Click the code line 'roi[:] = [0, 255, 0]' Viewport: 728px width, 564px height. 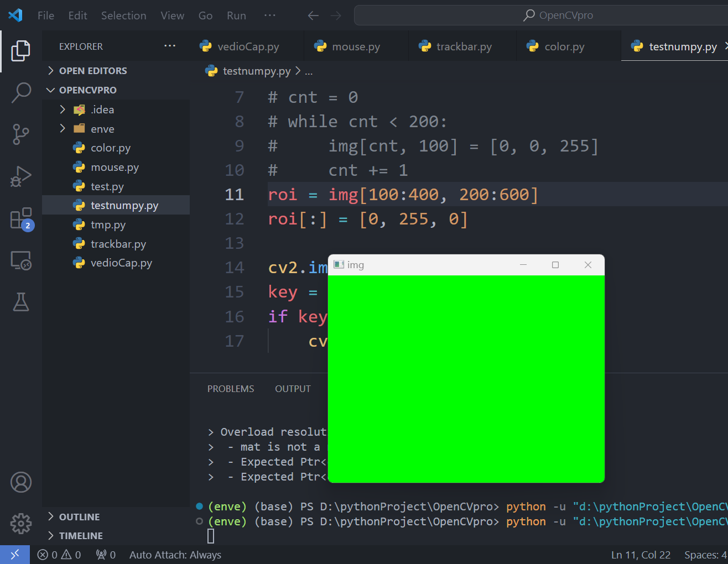(x=368, y=219)
